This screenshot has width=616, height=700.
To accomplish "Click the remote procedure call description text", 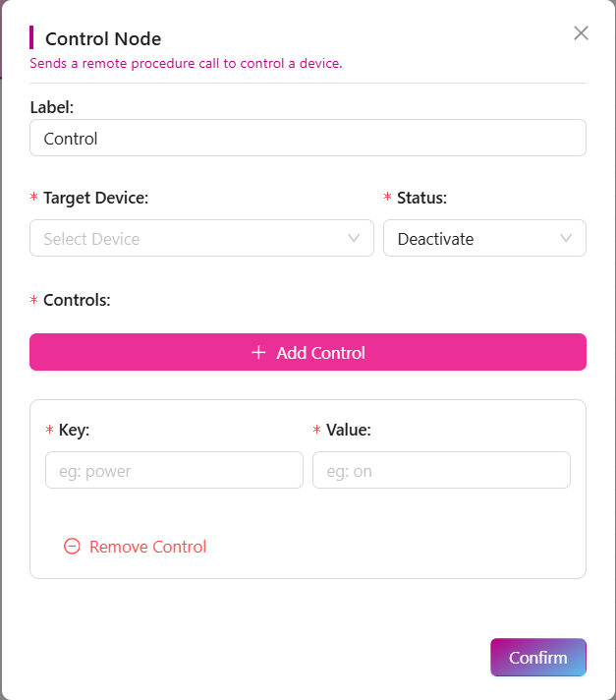I will pos(186,64).
